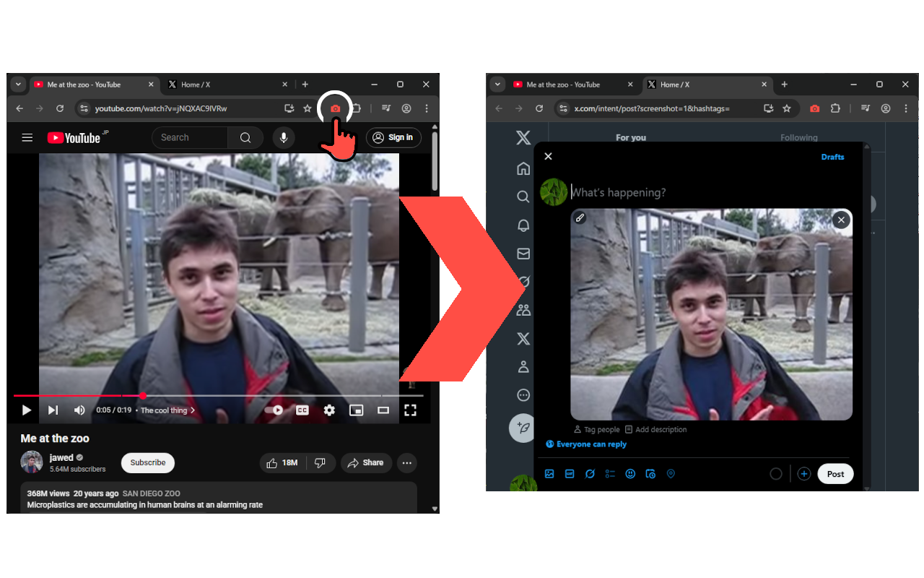Screen dimensions: 924x578
Task: Bookmark the YouTube page with the star
Action: click(308, 108)
